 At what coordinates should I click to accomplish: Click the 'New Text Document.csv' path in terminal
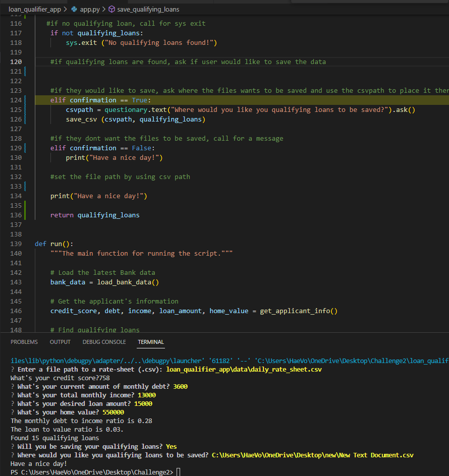pyautogui.click(x=313, y=455)
